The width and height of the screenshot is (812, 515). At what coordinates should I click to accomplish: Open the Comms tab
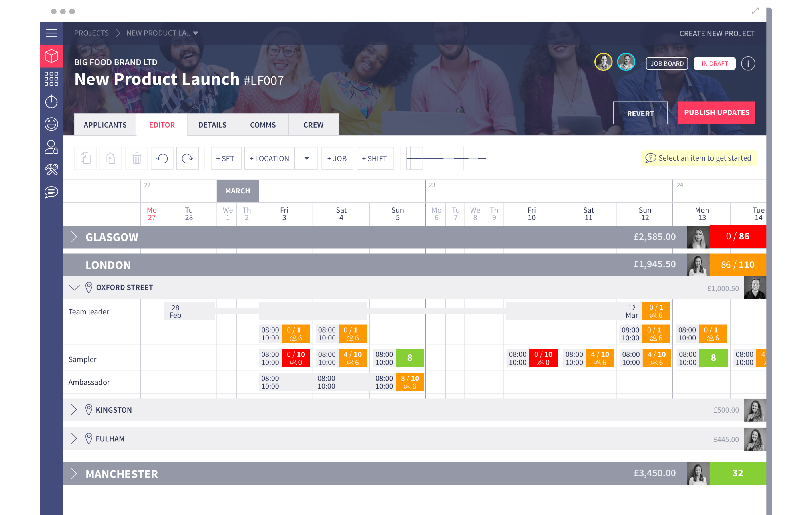[263, 125]
